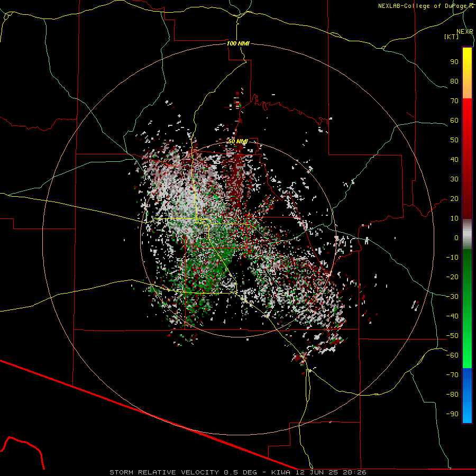The image size is (476, 476).
Task: Click the 100 NMI range ring label
Action: tap(238, 43)
